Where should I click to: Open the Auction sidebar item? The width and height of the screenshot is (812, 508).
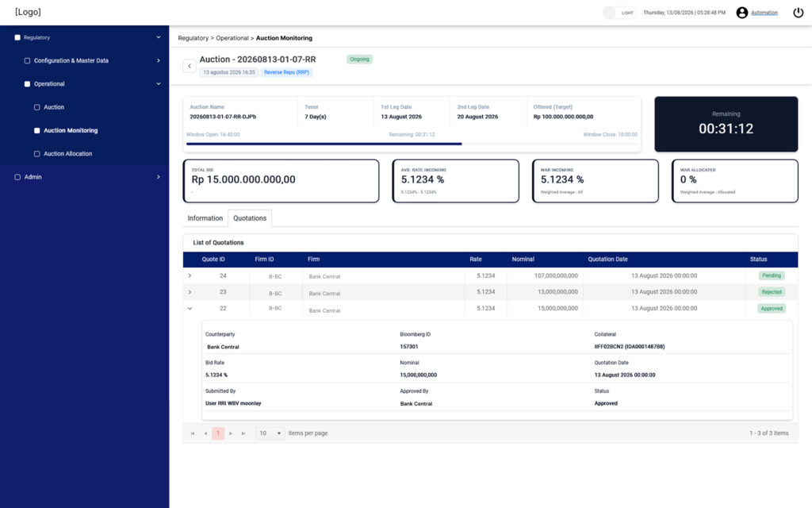[54, 107]
